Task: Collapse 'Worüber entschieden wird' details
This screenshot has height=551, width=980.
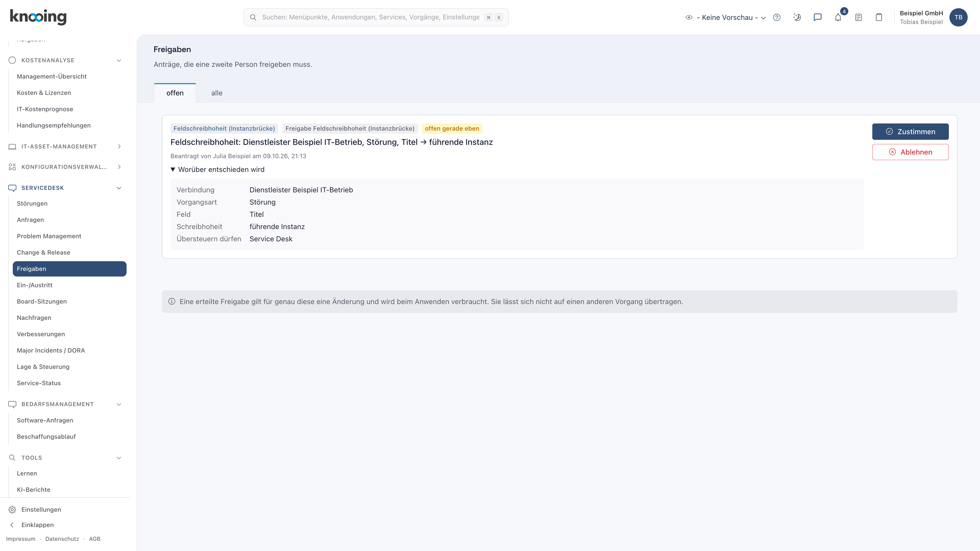Action: 218,170
